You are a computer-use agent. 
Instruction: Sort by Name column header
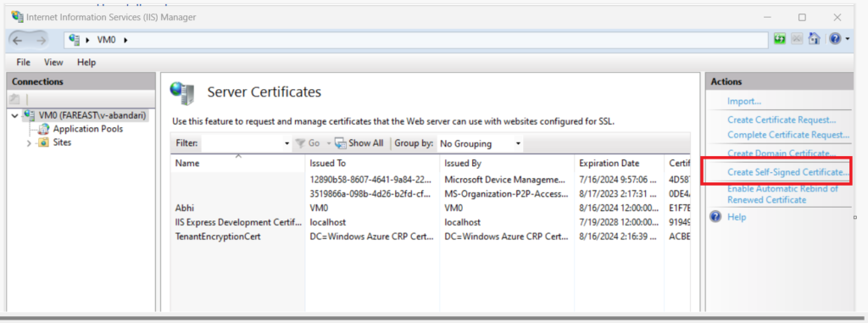238,164
